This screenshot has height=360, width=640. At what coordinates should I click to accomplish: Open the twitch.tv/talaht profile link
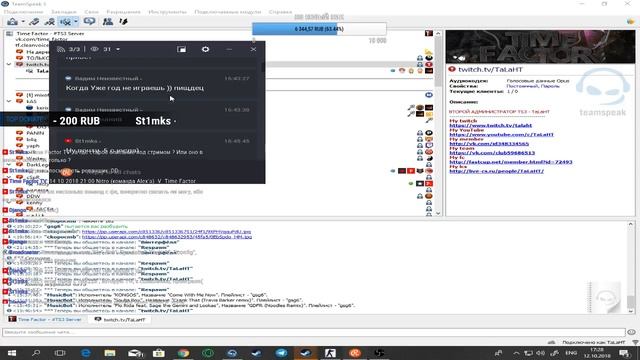click(x=491, y=125)
